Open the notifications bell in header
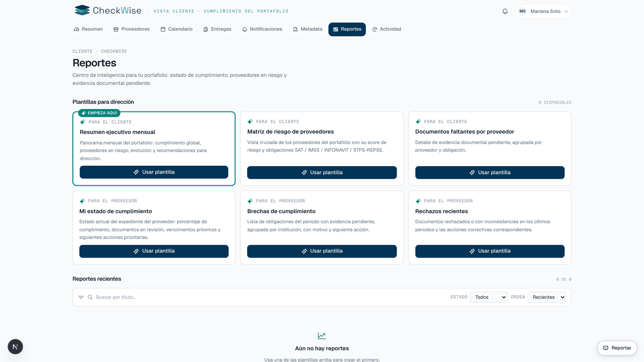The height and width of the screenshot is (362, 644). tap(505, 11)
